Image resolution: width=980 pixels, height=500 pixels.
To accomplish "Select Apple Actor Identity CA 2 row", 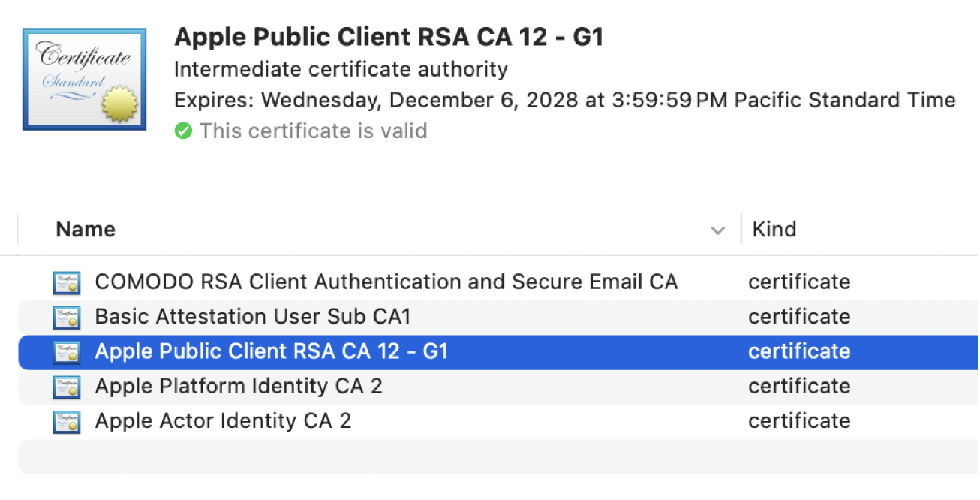I will [x=223, y=420].
